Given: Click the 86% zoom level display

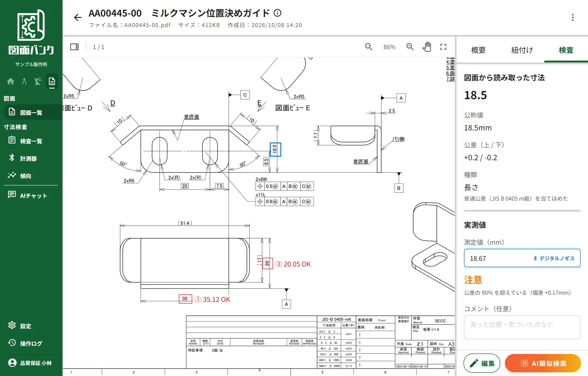Looking at the screenshot, I should pos(389,47).
